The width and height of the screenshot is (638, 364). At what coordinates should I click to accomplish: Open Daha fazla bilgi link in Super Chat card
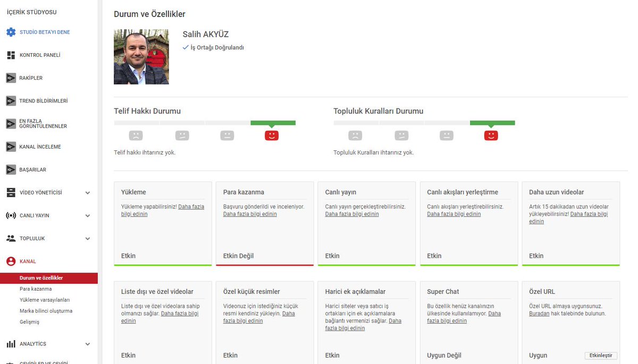coord(464,317)
